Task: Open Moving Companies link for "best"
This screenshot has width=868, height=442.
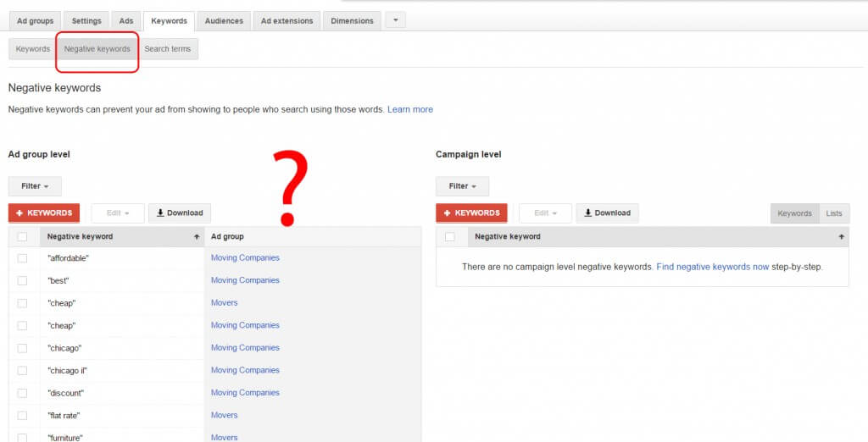Action: pyautogui.click(x=245, y=280)
